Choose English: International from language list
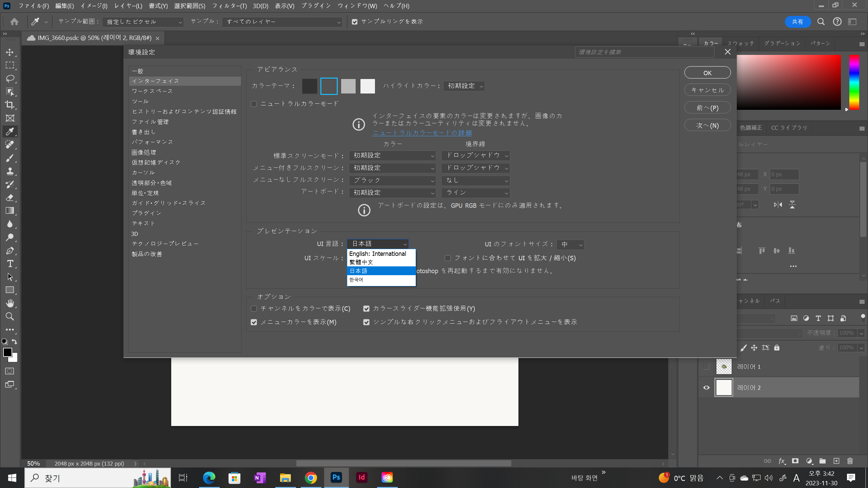This screenshot has width=868, height=488. [x=381, y=254]
